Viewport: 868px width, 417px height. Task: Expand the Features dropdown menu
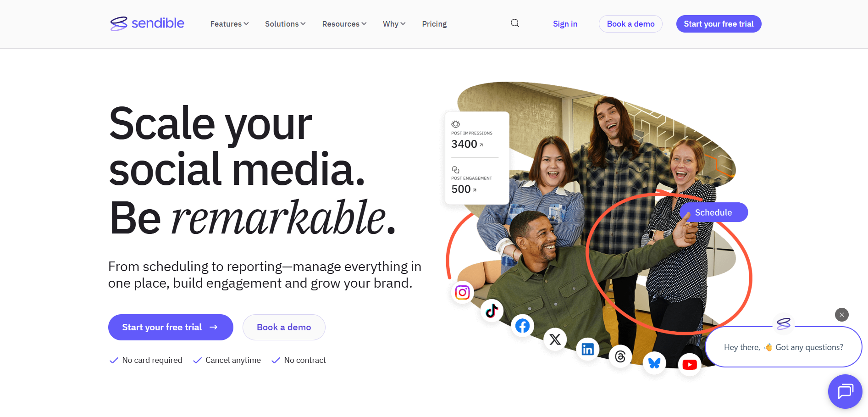pos(229,24)
